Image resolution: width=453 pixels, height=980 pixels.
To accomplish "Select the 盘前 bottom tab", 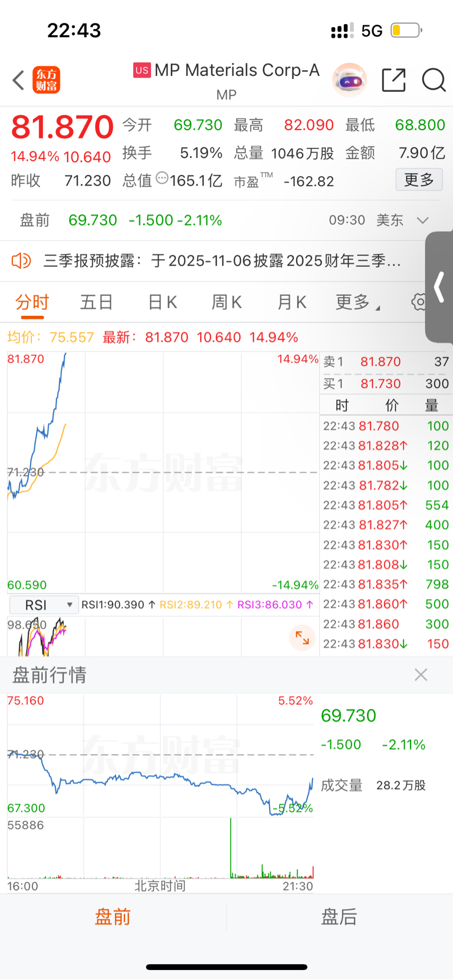I will click(x=113, y=917).
